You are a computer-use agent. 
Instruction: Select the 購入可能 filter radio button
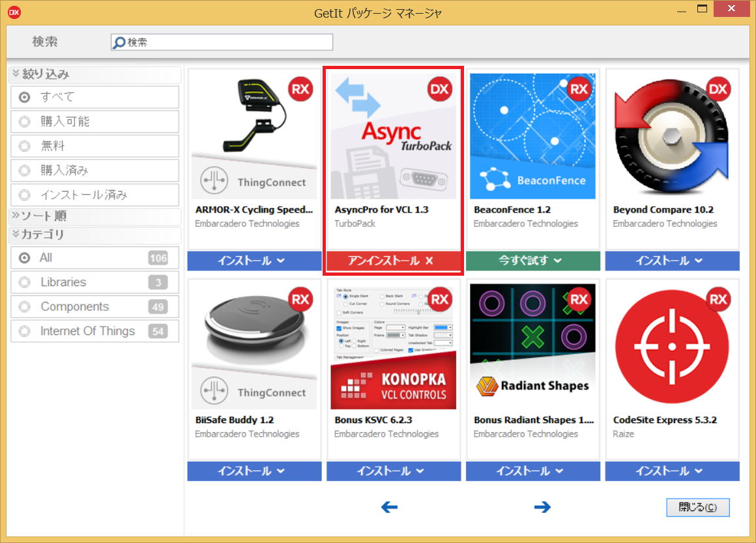[24, 121]
